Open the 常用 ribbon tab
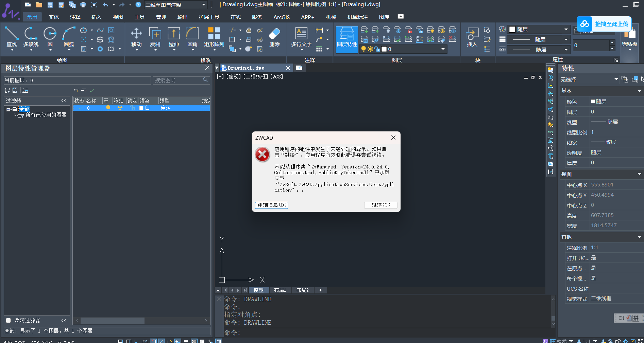The image size is (644, 343). point(32,17)
